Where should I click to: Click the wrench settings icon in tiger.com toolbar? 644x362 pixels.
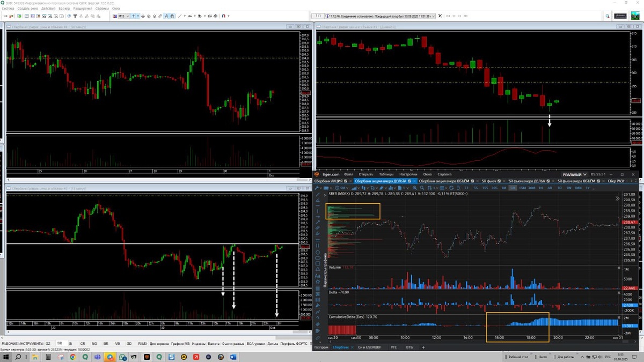tap(317, 188)
